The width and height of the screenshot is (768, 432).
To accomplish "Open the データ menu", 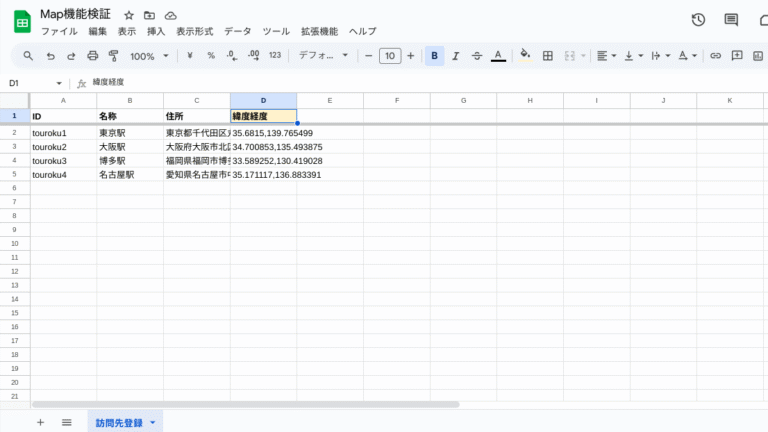I will (x=238, y=32).
